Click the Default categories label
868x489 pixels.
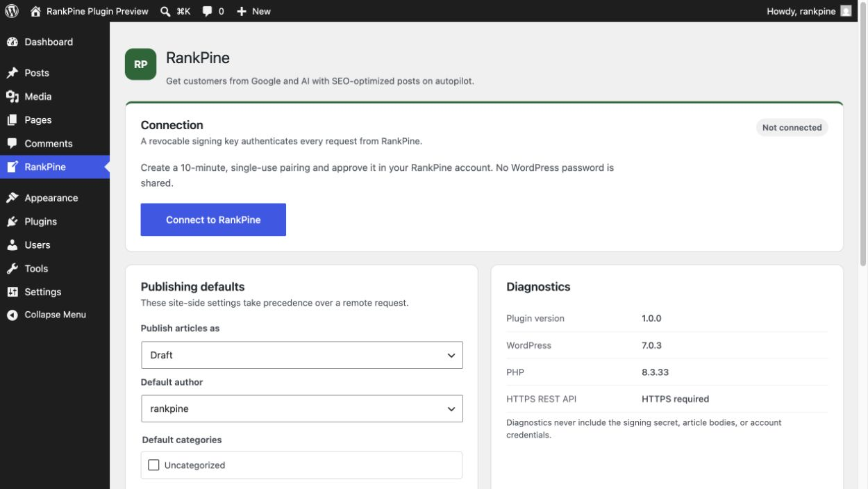point(182,440)
